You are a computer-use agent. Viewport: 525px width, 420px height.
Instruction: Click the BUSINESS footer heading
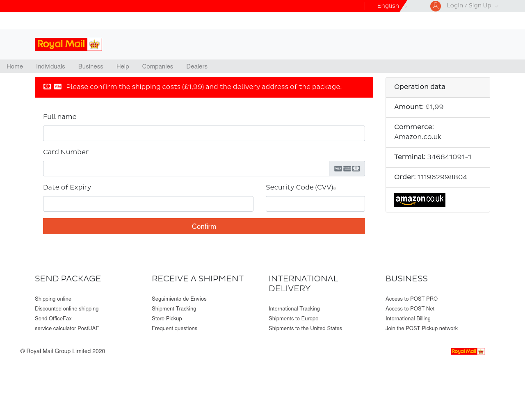point(406,279)
